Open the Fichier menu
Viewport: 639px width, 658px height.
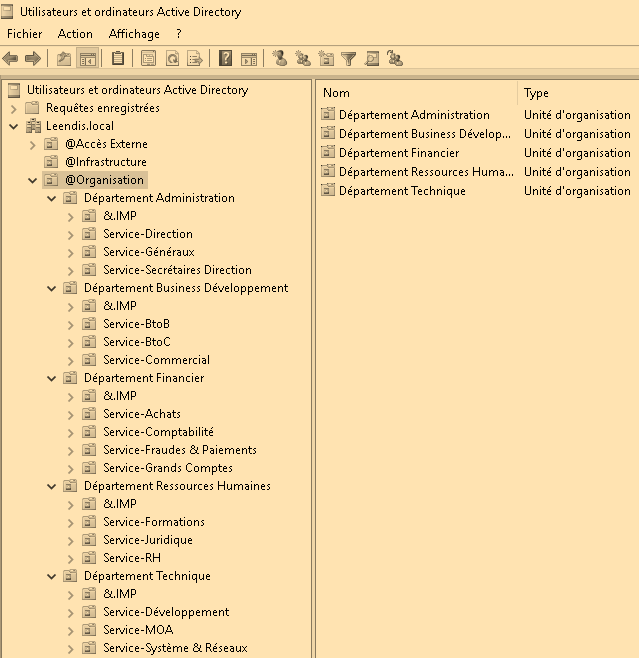(x=25, y=34)
